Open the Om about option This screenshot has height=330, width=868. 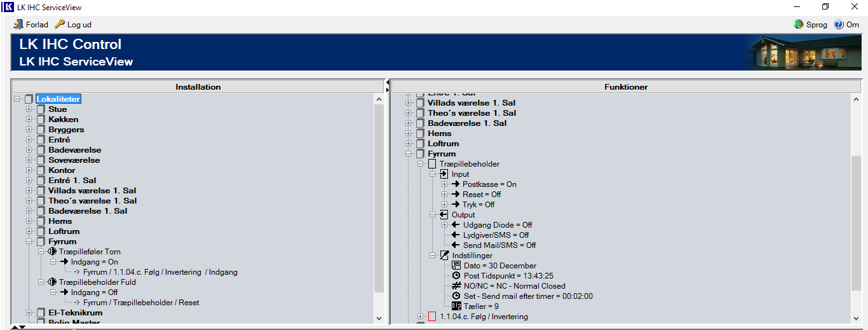pyautogui.click(x=846, y=25)
